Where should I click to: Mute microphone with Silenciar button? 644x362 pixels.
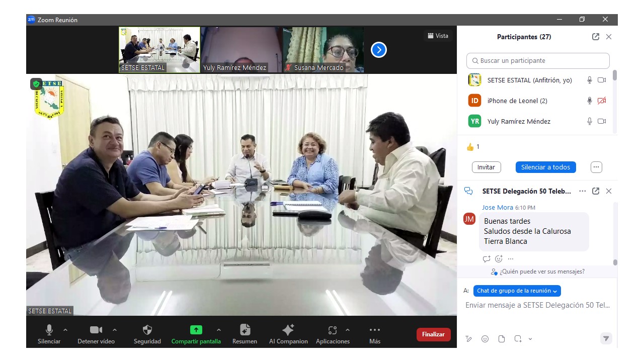49,330
